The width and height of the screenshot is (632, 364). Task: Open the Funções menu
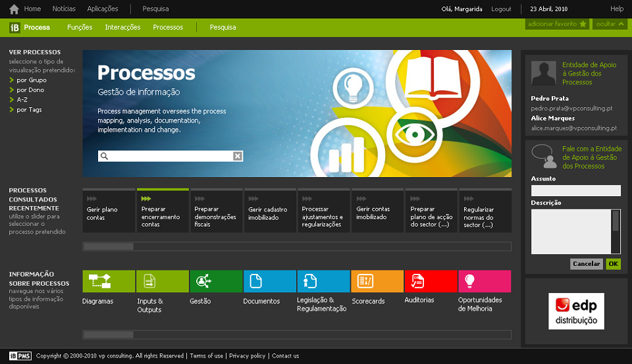(80, 27)
